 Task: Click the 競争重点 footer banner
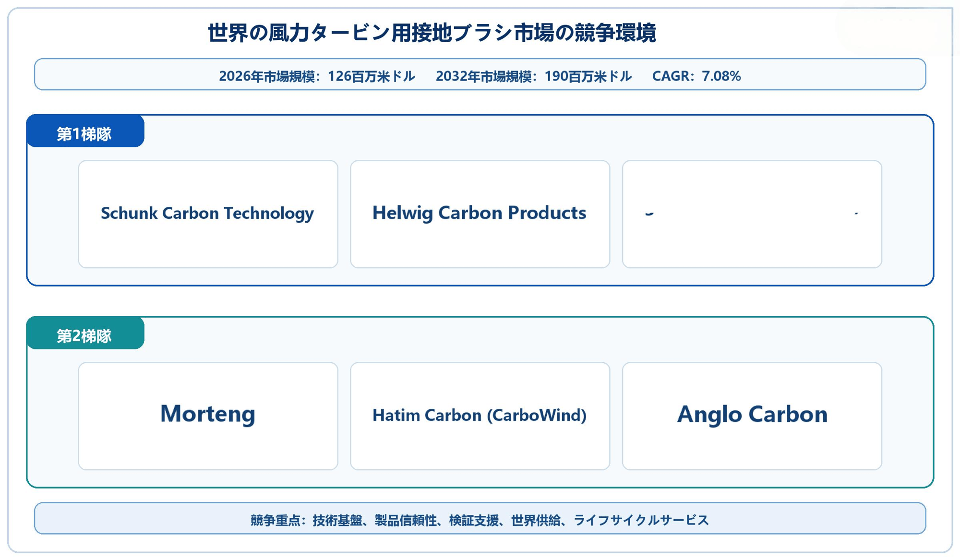click(480, 518)
